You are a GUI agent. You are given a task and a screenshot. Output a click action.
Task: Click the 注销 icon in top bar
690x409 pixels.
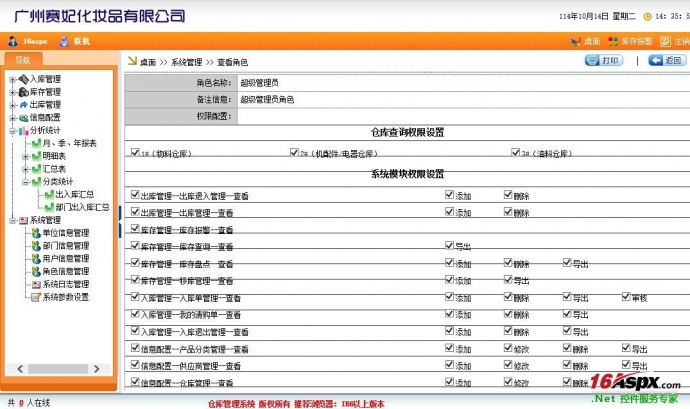665,41
